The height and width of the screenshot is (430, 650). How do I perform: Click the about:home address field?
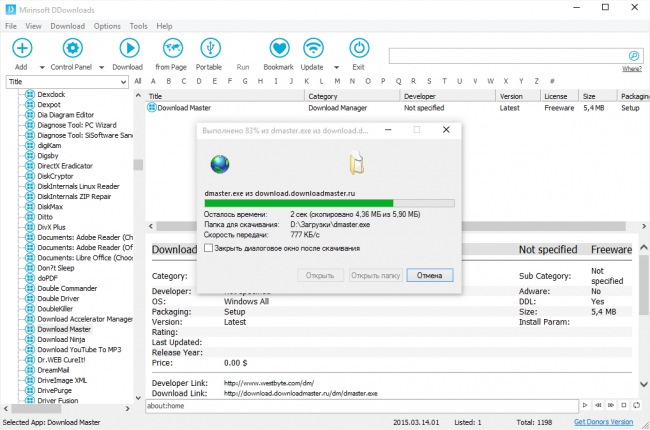coord(361,406)
